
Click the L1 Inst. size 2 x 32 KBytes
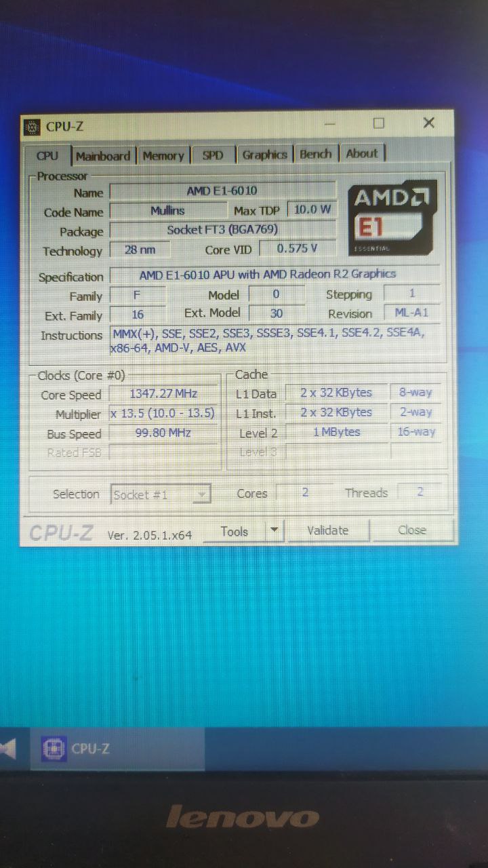(336, 412)
